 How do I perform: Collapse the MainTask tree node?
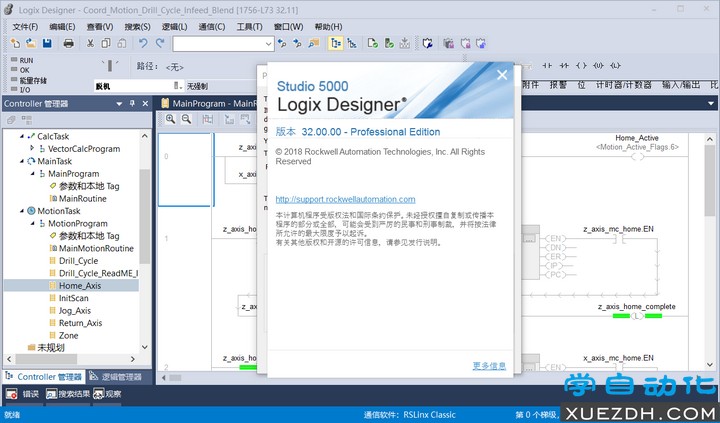click(x=22, y=161)
